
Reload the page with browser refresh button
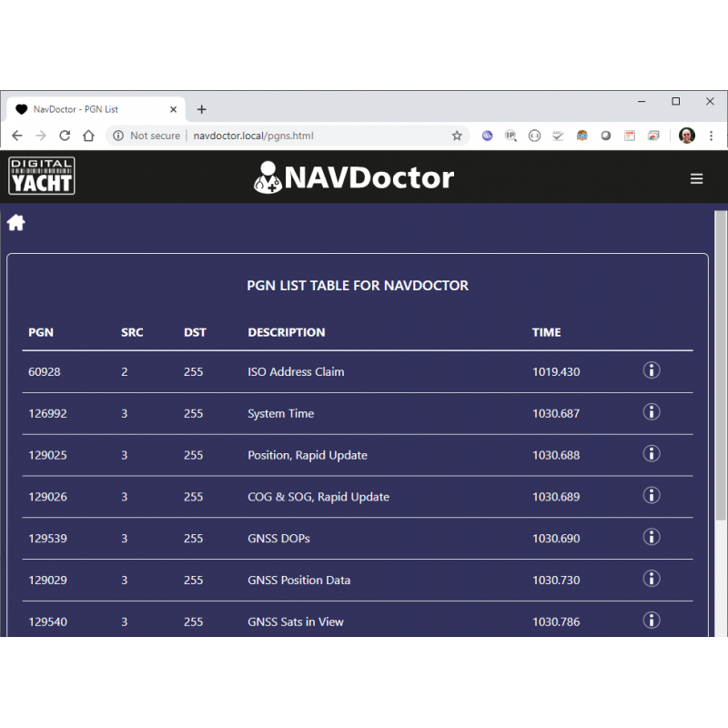pos(65,136)
